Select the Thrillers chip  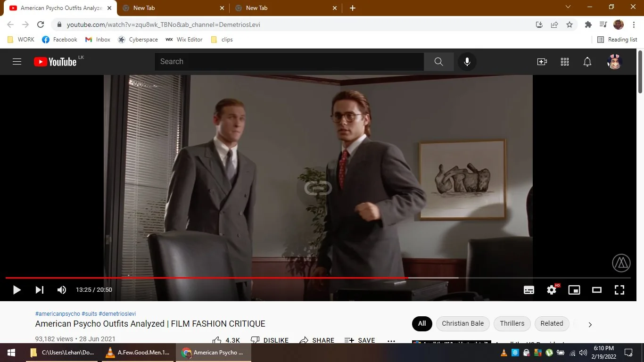click(512, 323)
